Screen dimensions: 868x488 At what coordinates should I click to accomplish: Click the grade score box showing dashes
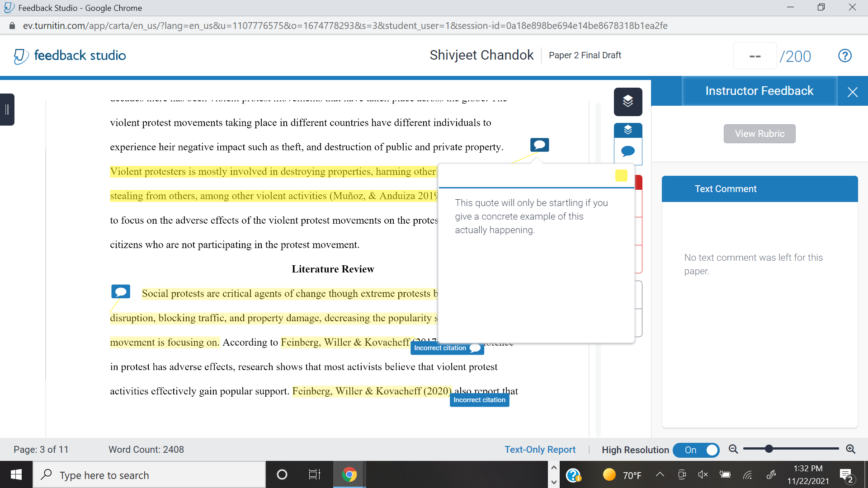(755, 56)
